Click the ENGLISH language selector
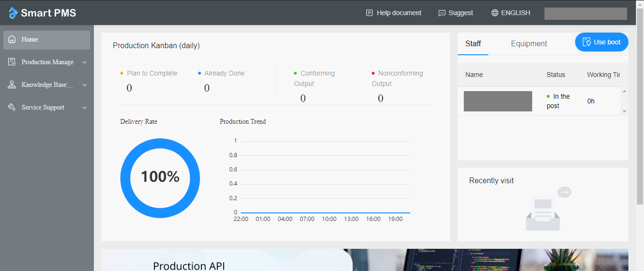Viewport: 644px width, 271px height. pyautogui.click(x=515, y=13)
